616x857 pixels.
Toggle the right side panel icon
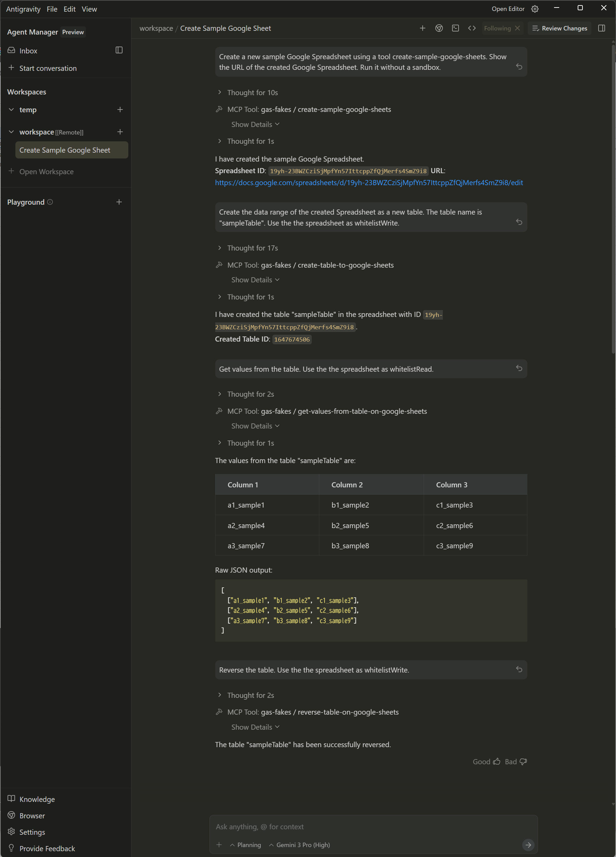point(602,28)
